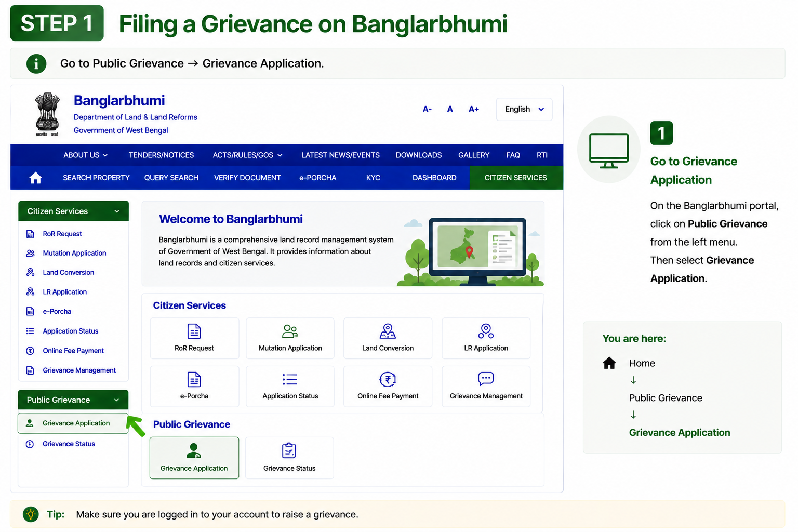Click e-Porcha icon in the left sidebar
The height and width of the screenshot is (532, 798).
[x=30, y=312]
